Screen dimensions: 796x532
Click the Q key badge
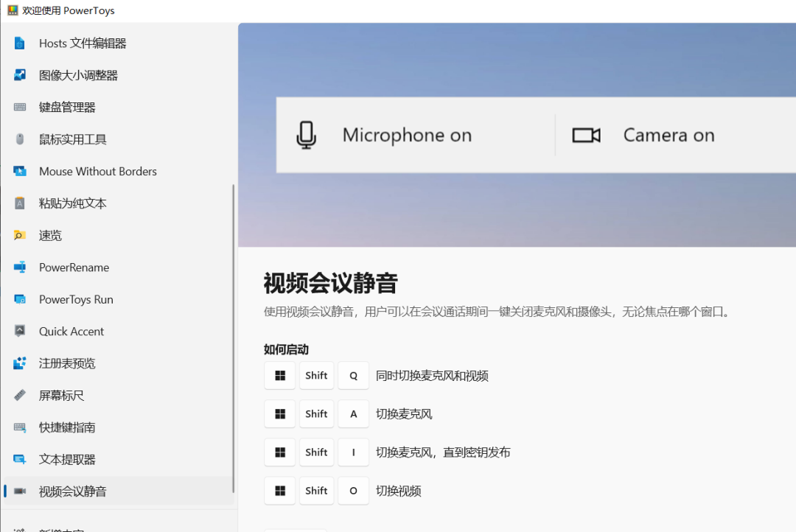pos(353,376)
